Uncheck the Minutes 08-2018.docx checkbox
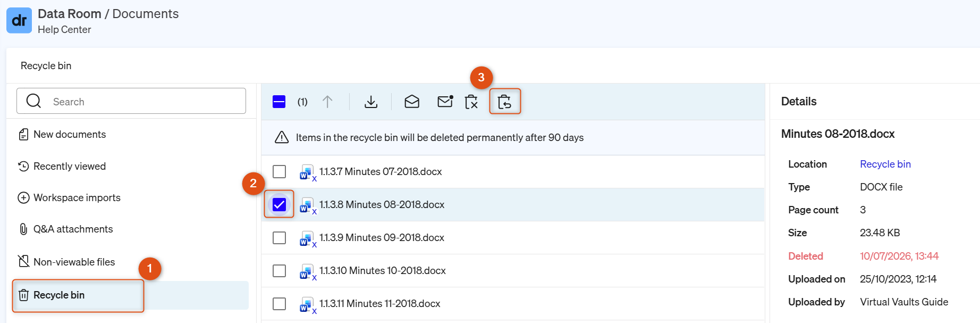The height and width of the screenshot is (323, 980). point(279,204)
